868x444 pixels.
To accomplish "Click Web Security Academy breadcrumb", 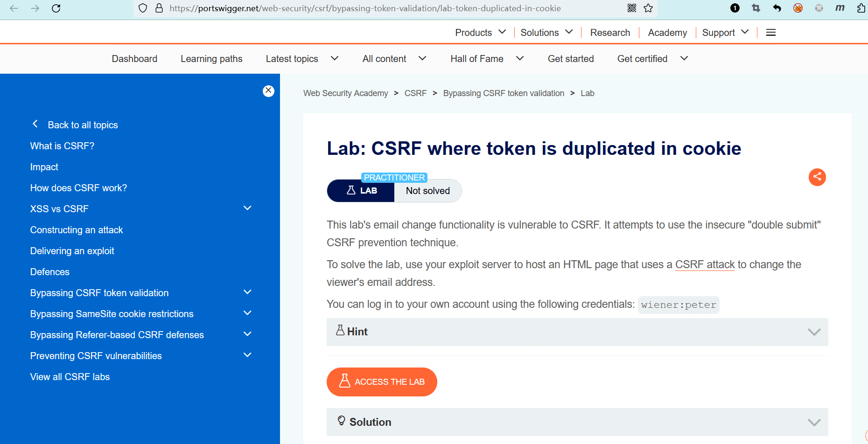I will pos(345,93).
